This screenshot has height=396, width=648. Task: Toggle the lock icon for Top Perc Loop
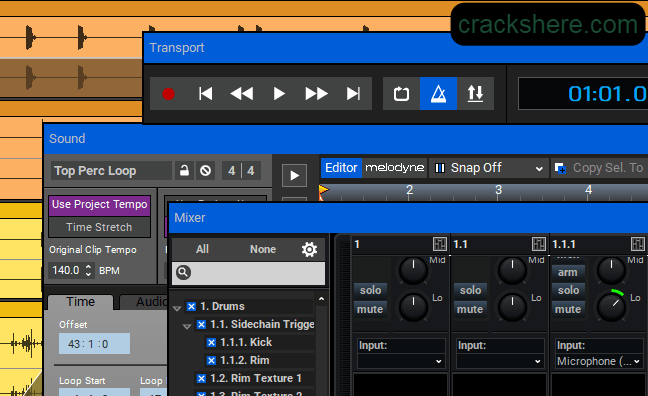tap(184, 171)
